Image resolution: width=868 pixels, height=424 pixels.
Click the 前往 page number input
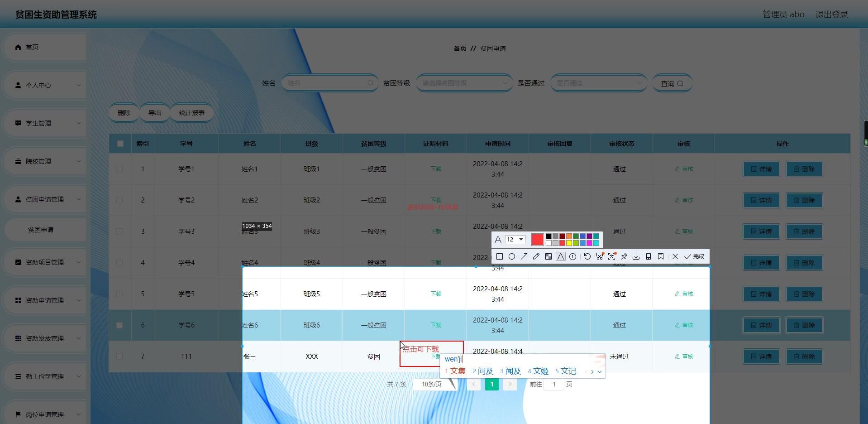click(554, 384)
